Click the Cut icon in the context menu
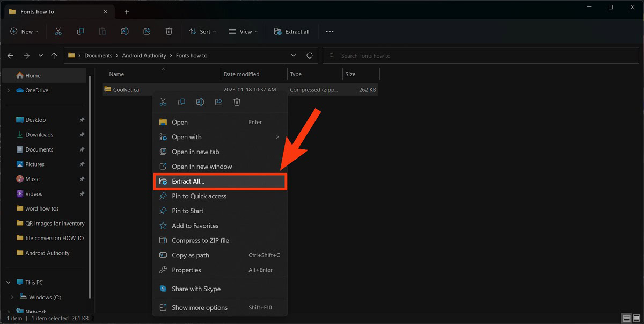Image resolution: width=644 pixels, height=324 pixels. pyautogui.click(x=163, y=102)
